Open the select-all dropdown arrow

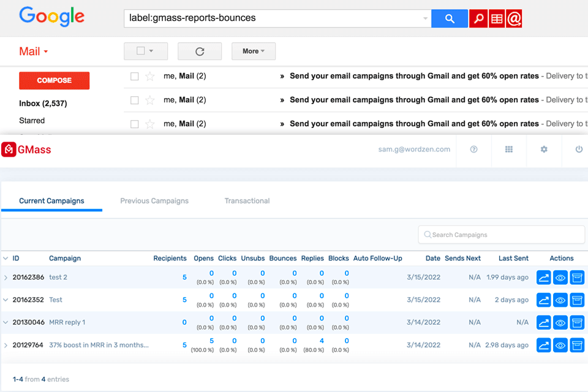coord(151,51)
